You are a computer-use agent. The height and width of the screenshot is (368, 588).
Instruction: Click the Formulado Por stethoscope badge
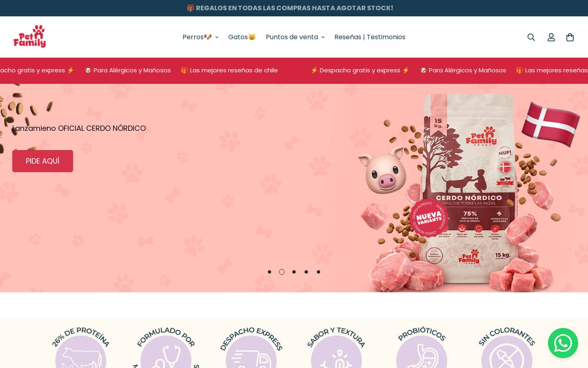point(166,348)
